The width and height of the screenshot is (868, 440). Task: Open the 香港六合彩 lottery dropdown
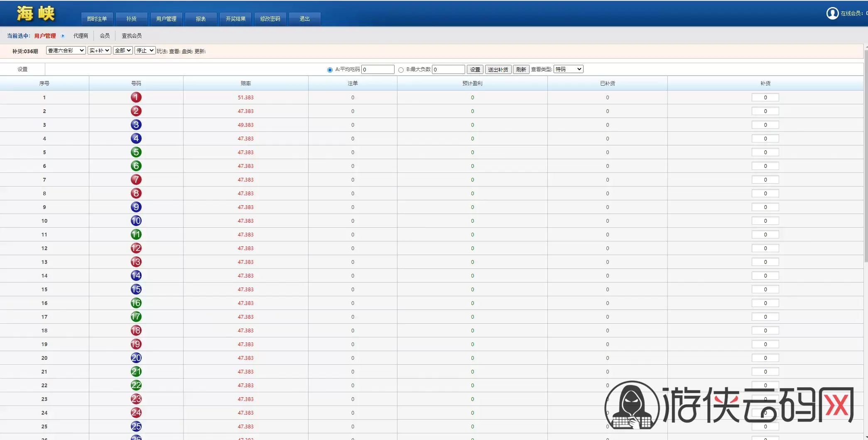tap(66, 51)
